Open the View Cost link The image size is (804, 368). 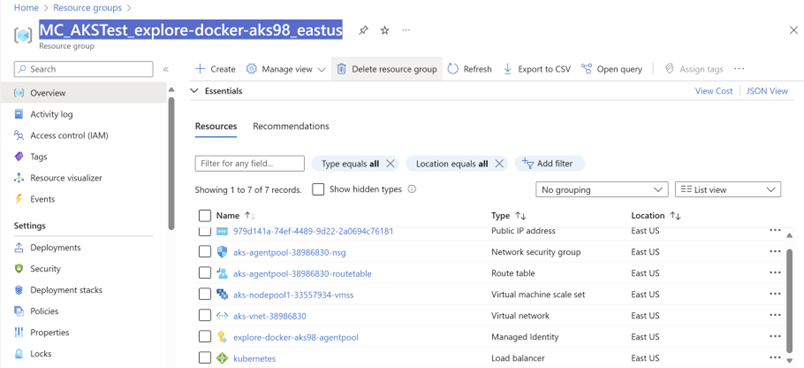point(714,91)
